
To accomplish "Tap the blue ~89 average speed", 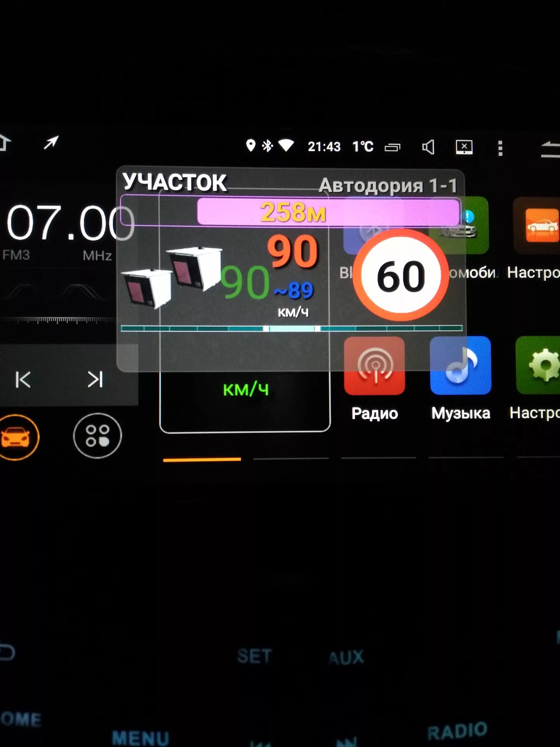I will coord(294,290).
